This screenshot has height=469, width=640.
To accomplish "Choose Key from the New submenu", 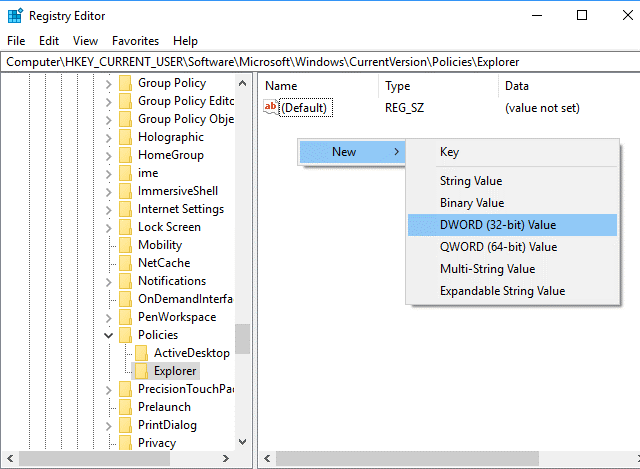I will point(512,152).
